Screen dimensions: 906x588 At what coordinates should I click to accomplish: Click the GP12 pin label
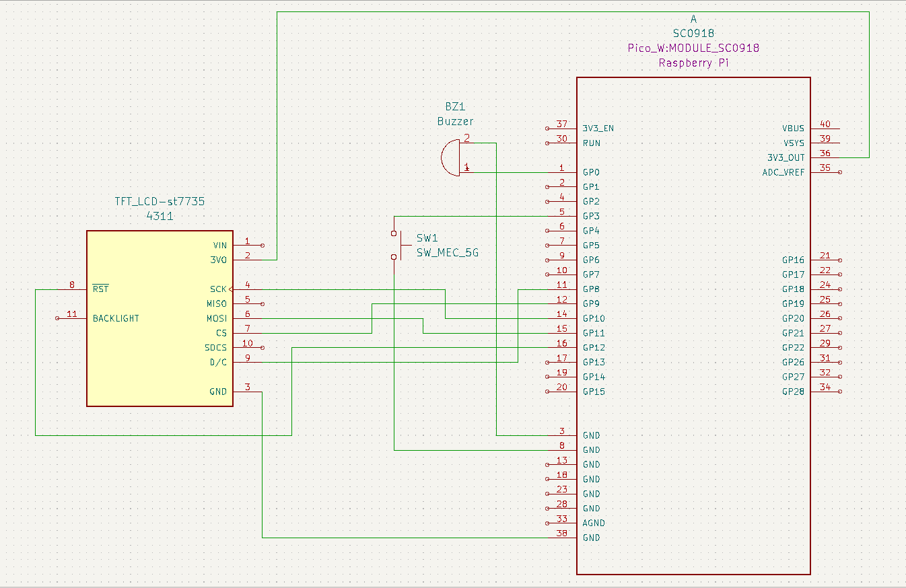pos(594,348)
